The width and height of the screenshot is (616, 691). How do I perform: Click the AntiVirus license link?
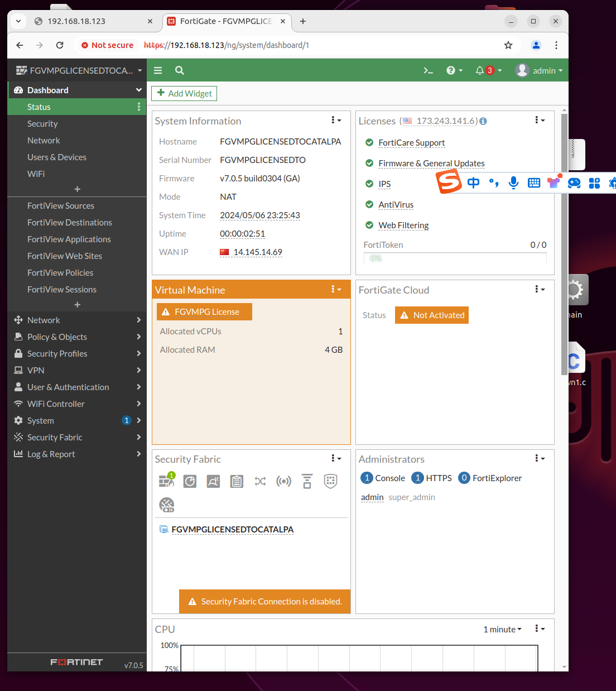pyautogui.click(x=396, y=205)
